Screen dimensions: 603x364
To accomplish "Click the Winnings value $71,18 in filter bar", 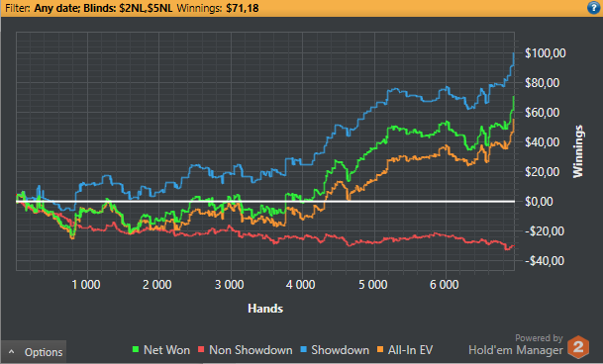I will [243, 8].
